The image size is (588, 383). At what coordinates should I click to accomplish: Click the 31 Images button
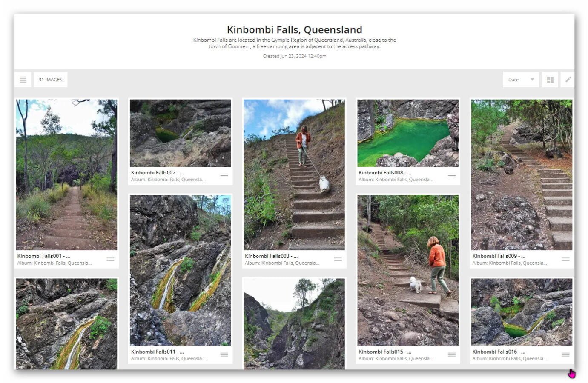tap(50, 80)
